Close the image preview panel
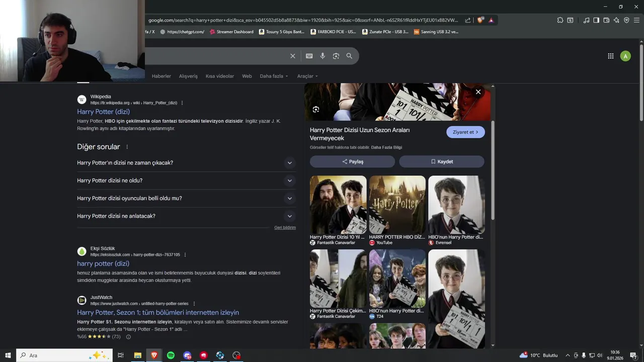 click(x=478, y=92)
